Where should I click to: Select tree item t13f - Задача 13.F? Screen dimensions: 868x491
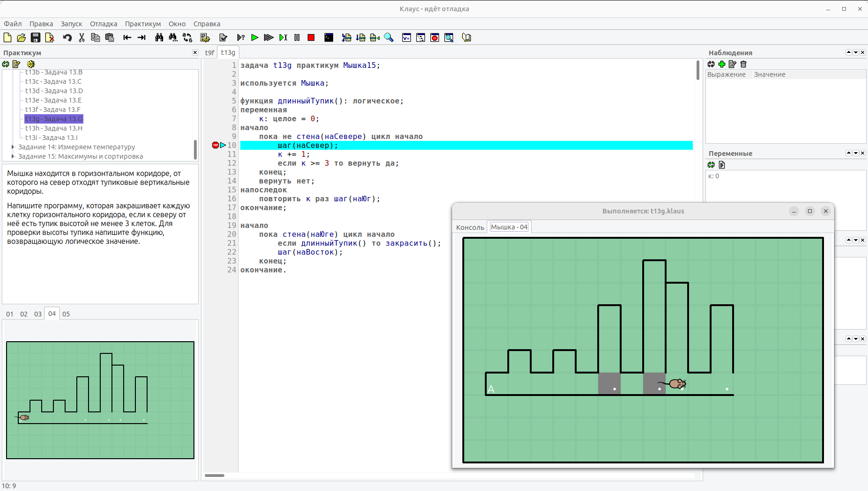click(53, 110)
